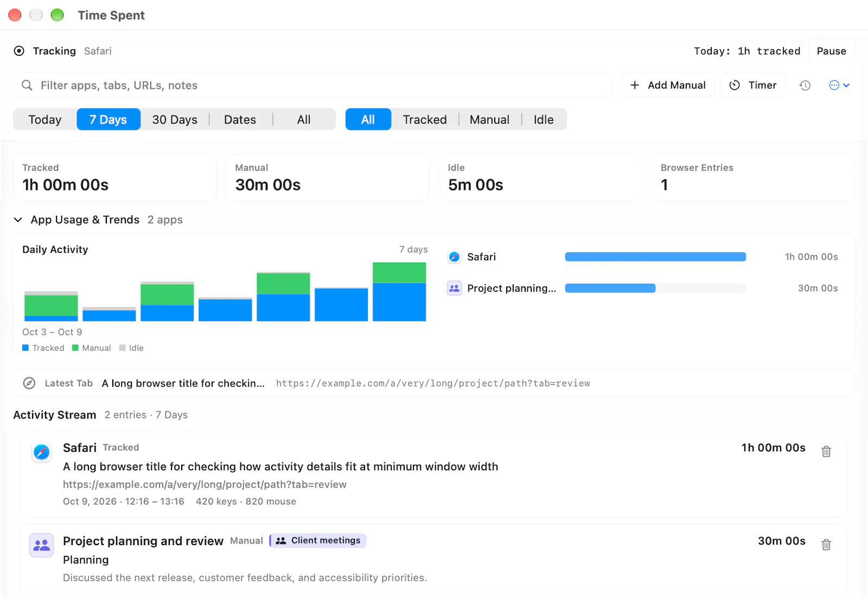
Task: Open the history clock icon
Action: coord(805,85)
